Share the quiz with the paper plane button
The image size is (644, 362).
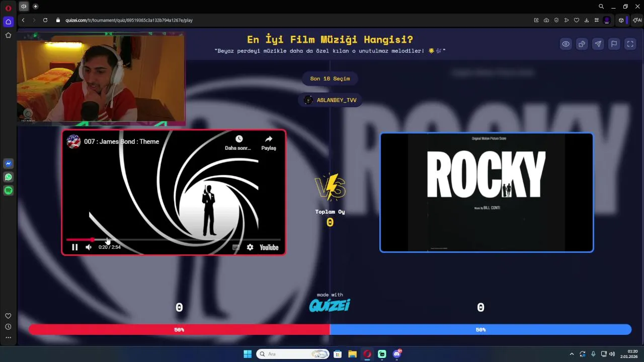point(598,44)
